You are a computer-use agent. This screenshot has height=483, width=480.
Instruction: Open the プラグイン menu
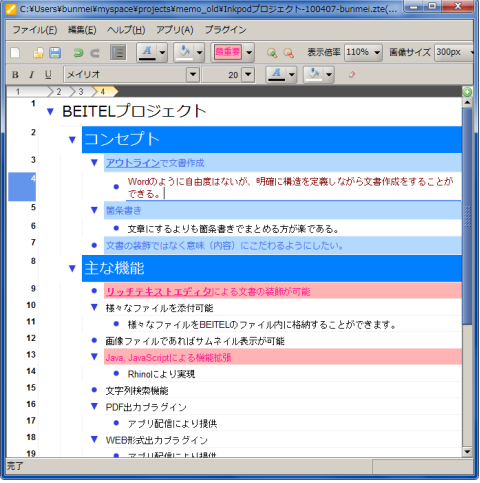[x=226, y=30]
